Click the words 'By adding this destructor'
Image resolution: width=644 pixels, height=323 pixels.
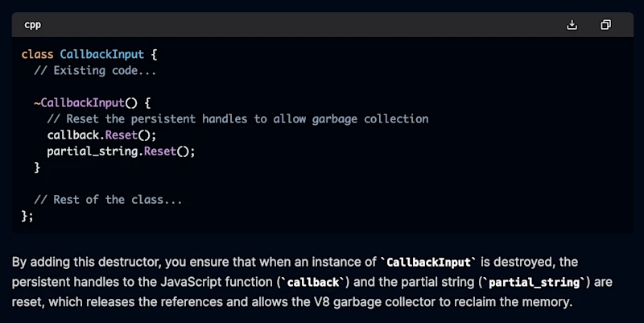click(86, 262)
